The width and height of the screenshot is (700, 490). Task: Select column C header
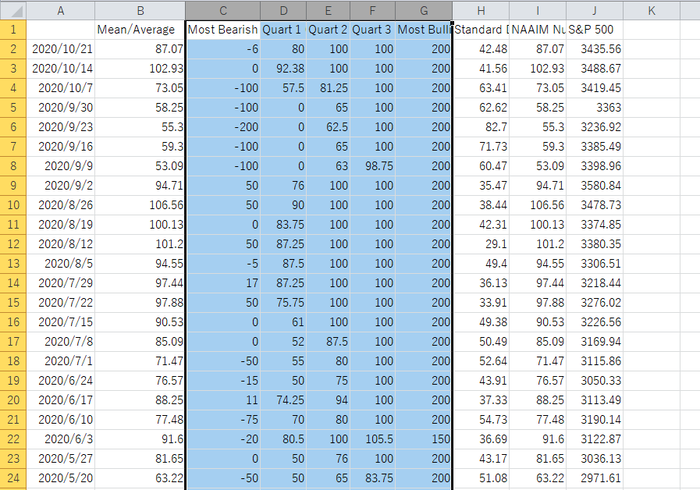[223, 11]
